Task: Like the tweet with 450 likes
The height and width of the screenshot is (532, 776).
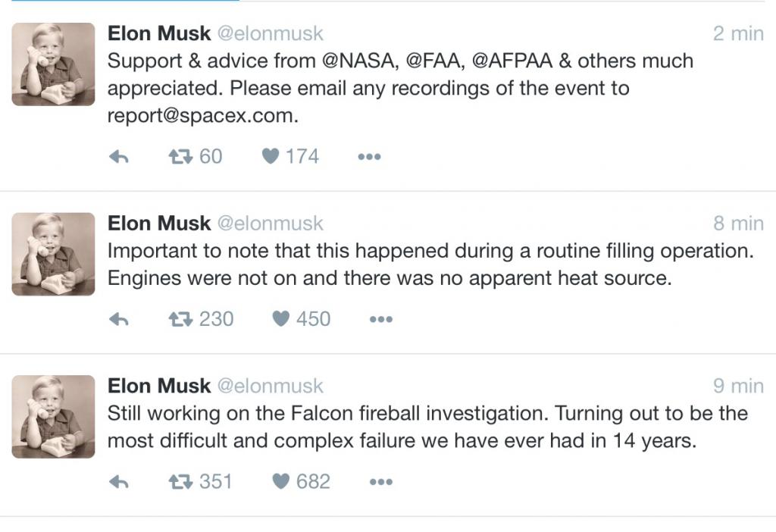Action: click(281, 319)
